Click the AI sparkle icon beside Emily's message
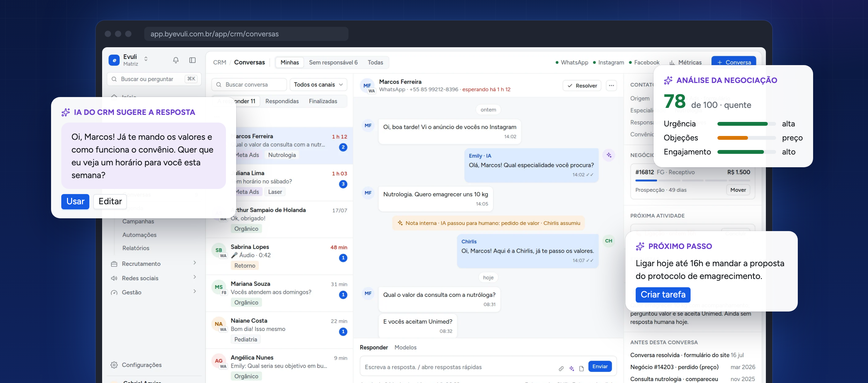The height and width of the screenshot is (383, 868). click(x=609, y=155)
